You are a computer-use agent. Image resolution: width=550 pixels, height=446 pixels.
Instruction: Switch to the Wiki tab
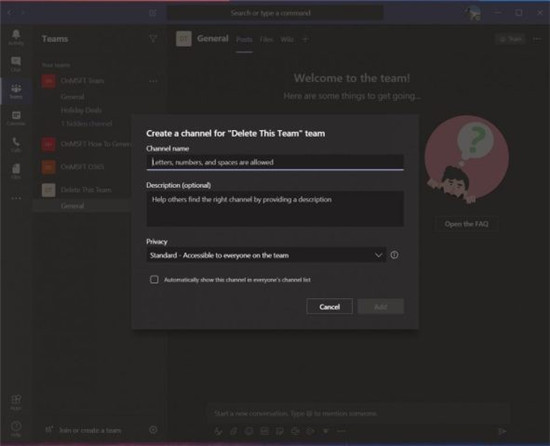[x=287, y=40]
